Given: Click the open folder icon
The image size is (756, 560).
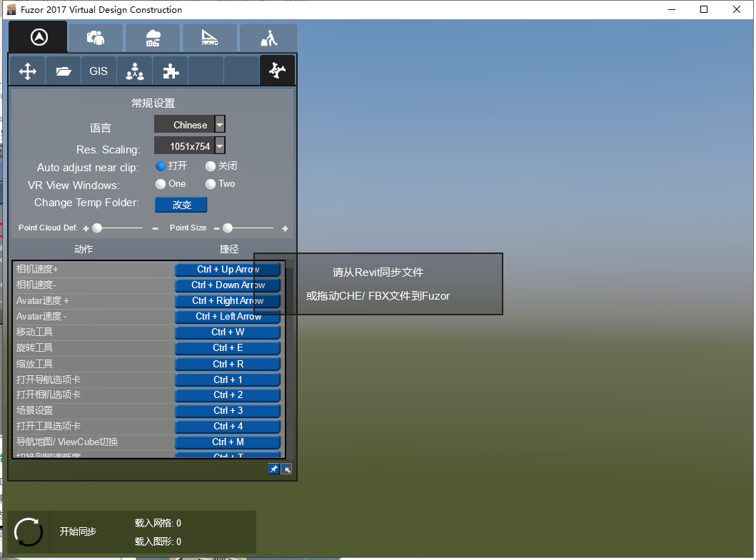Looking at the screenshot, I should [63, 71].
